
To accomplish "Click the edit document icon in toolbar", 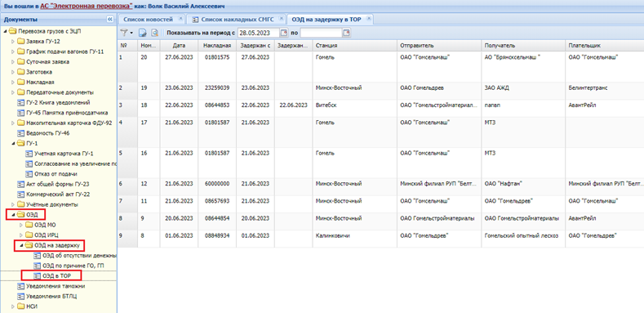I will 143,33.
